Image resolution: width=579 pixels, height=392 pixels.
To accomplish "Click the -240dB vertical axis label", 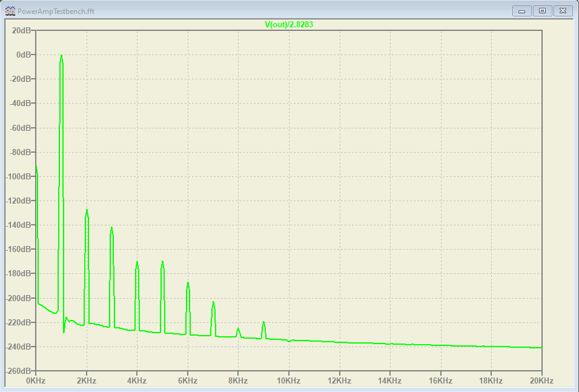I will [18, 347].
